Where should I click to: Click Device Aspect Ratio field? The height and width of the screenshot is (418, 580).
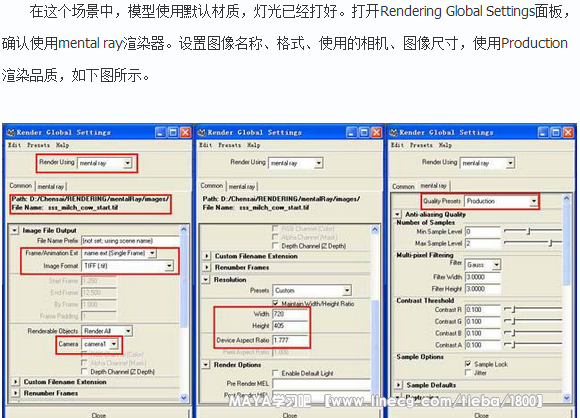[x=290, y=340]
